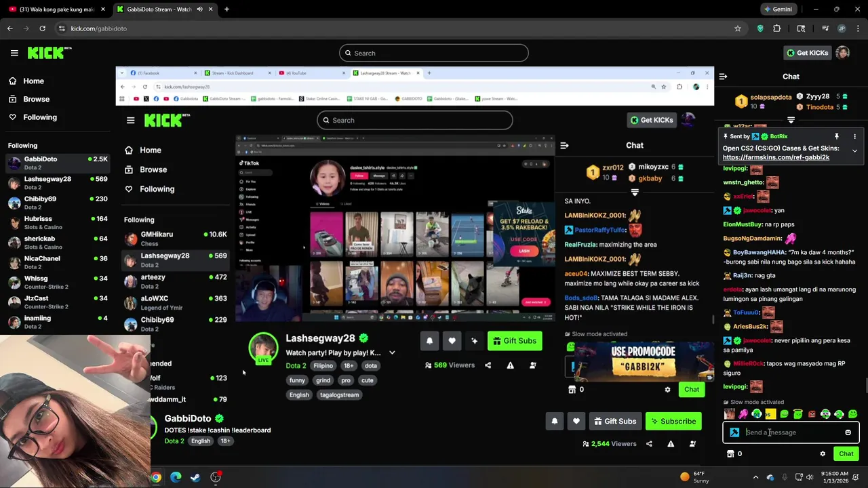Toggle follow heart for GabbiDoto

(576, 422)
